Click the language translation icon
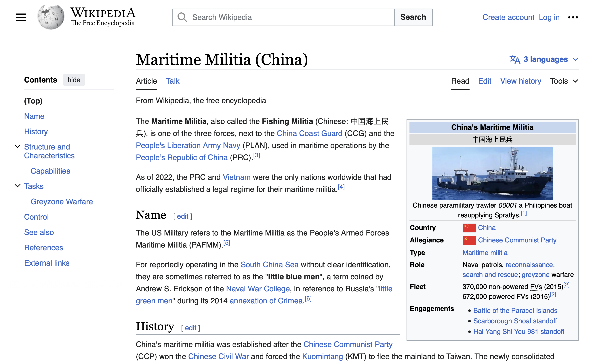Screen dimensions: 591x364 coord(515,59)
